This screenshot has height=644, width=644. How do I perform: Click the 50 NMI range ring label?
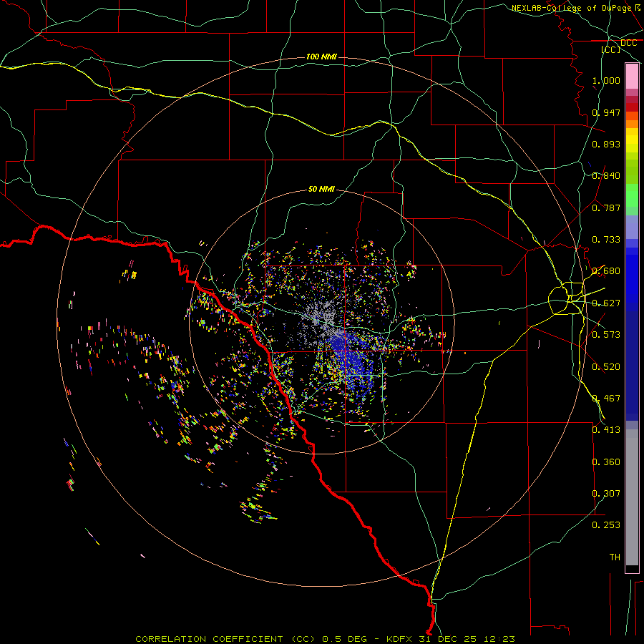point(321,189)
